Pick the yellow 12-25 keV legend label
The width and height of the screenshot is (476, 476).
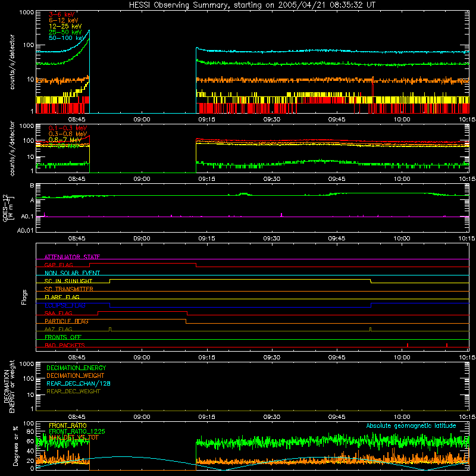pyautogui.click(x=65, y=26)
